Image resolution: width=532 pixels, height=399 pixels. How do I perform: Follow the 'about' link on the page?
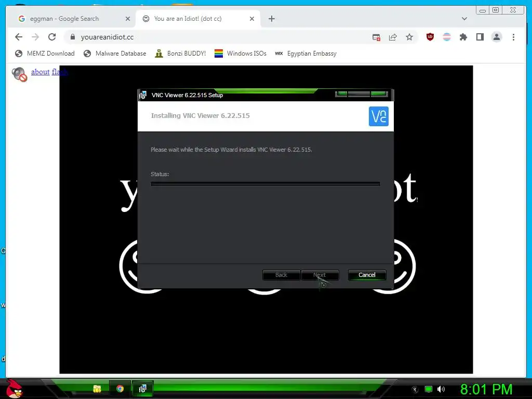(x=41, y=72)
